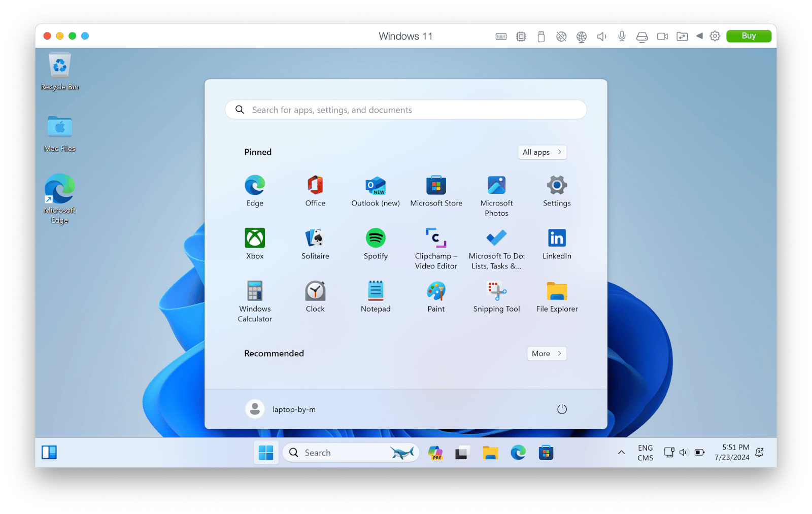Focus the Start menu search field

(x=406, y=110)
